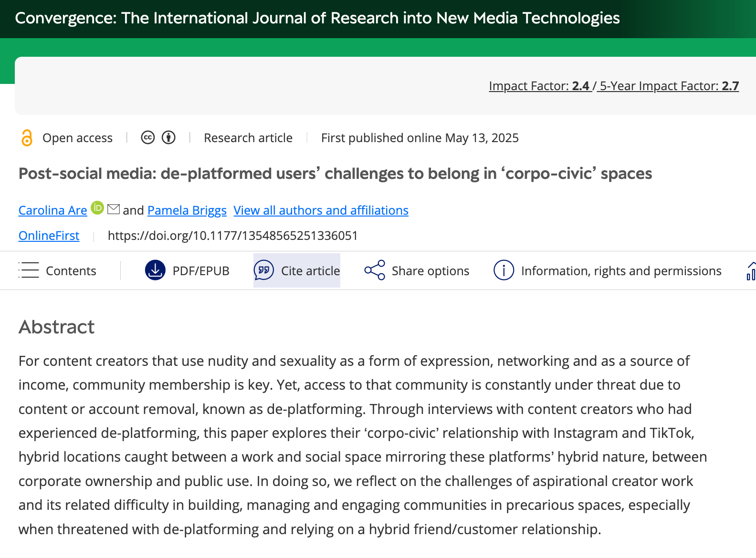Choose Share options in the toolbar
This screenshot has width=756, height=558.
(x=430, y=271)
